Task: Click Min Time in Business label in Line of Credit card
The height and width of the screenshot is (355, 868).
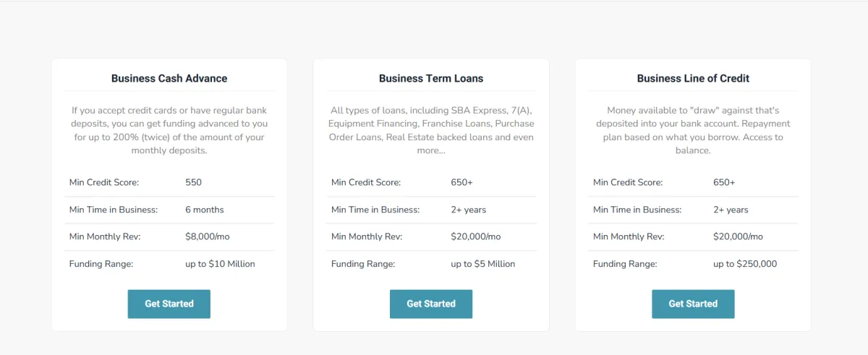Action: pyautogui.click(x=637, y=210)
